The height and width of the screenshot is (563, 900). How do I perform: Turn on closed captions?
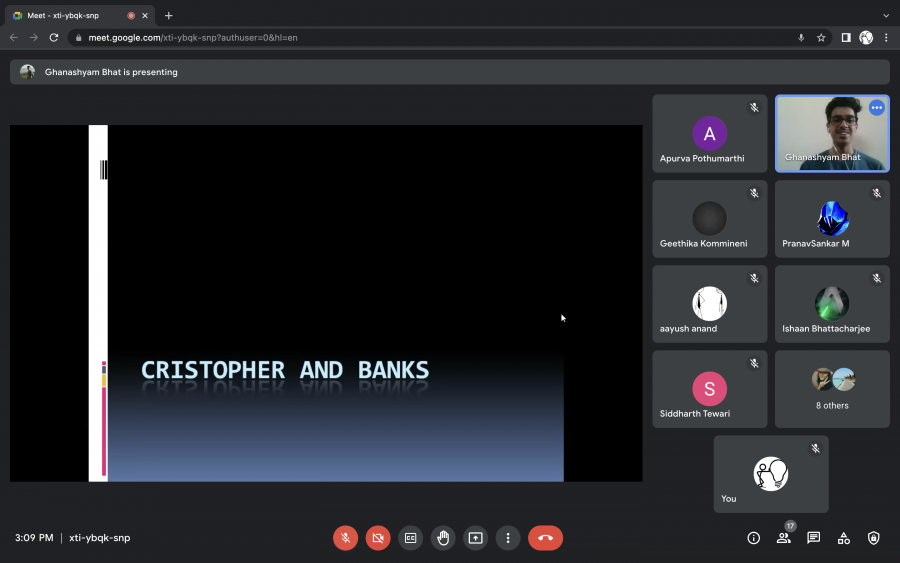(x=410, y=538)
